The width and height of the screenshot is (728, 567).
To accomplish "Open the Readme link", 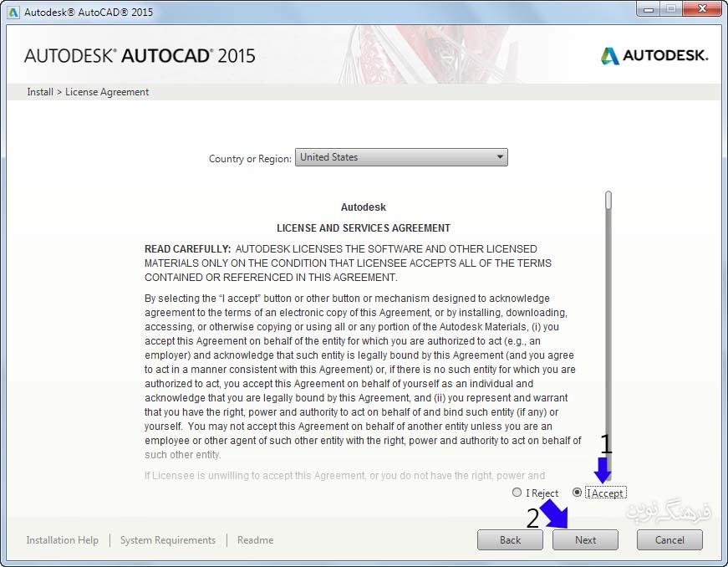I will click(x=255, y=540).
